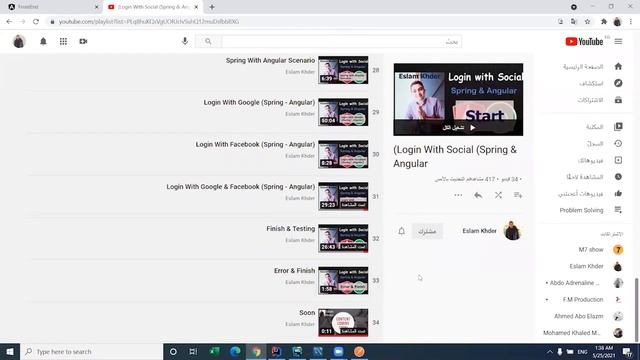Open the thumbnail of video 28
This screenshot has height=360, width=640.
coord(343,70)
